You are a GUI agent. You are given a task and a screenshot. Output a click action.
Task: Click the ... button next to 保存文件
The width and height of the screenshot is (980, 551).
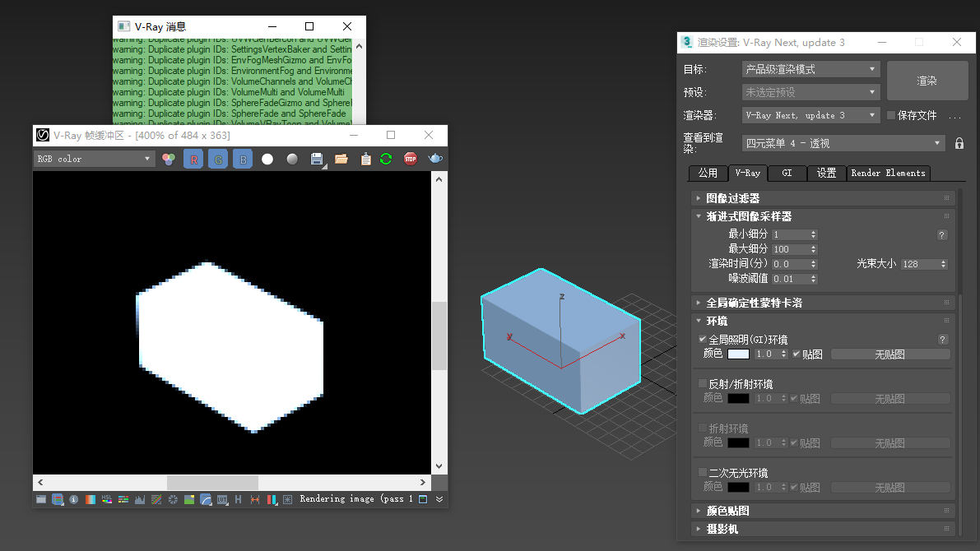955,116
